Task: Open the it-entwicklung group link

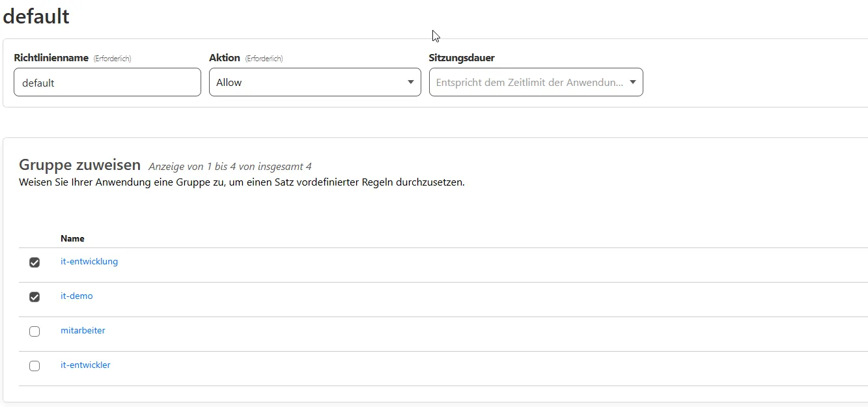Action: coord(89,262)
